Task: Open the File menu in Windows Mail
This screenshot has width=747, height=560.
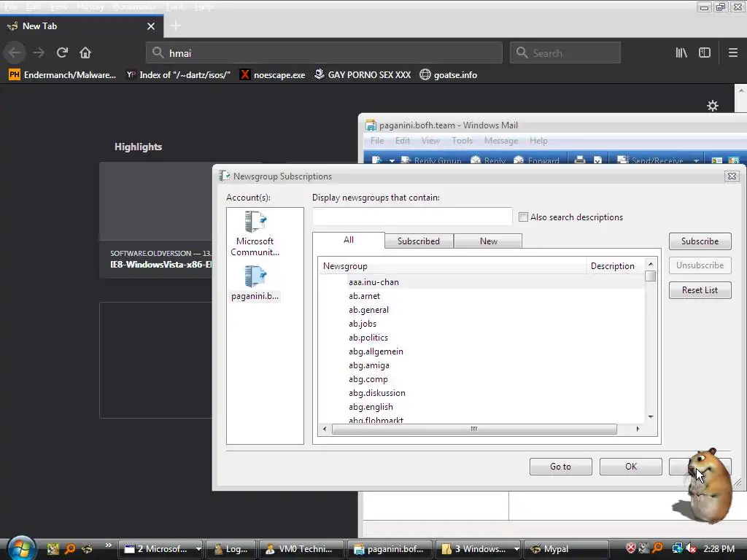Action: click(x=377, y=141)
